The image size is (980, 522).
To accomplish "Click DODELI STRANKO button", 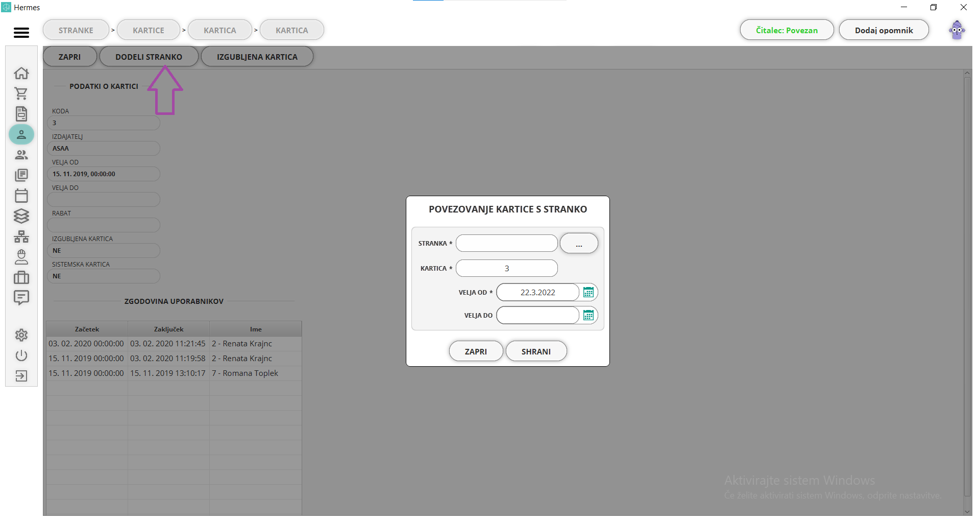I will pyautogui.click(x=149, y=57).
